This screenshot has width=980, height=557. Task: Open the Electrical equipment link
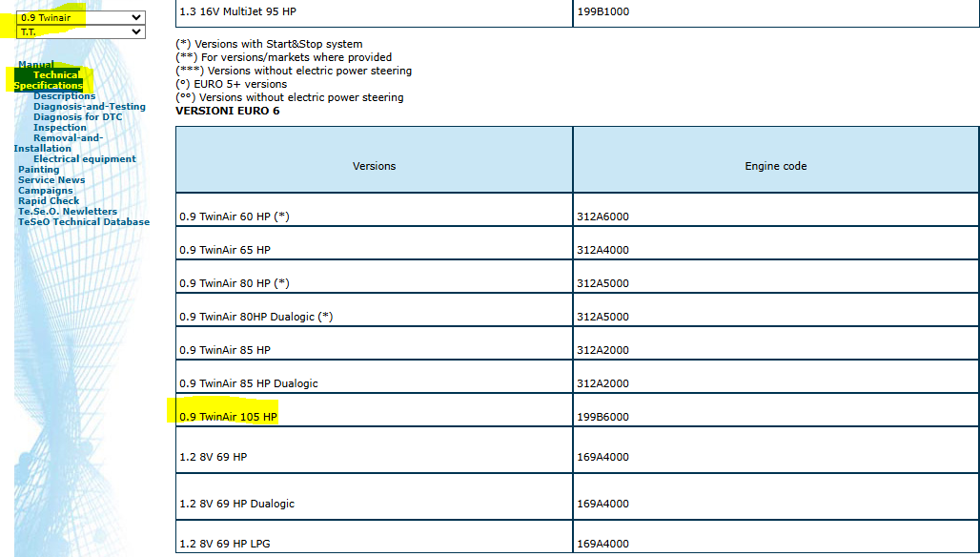[x=84, y=159]
